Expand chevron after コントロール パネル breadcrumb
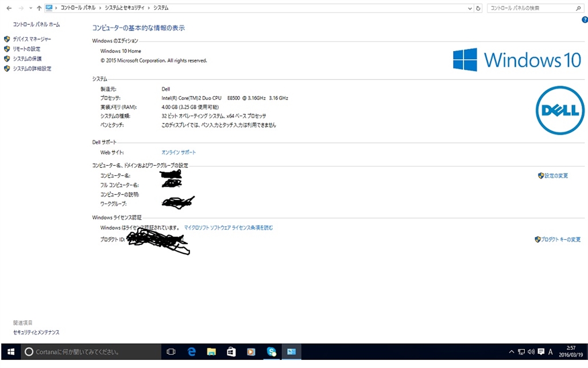Screen dimensions: 588x368 100,8
